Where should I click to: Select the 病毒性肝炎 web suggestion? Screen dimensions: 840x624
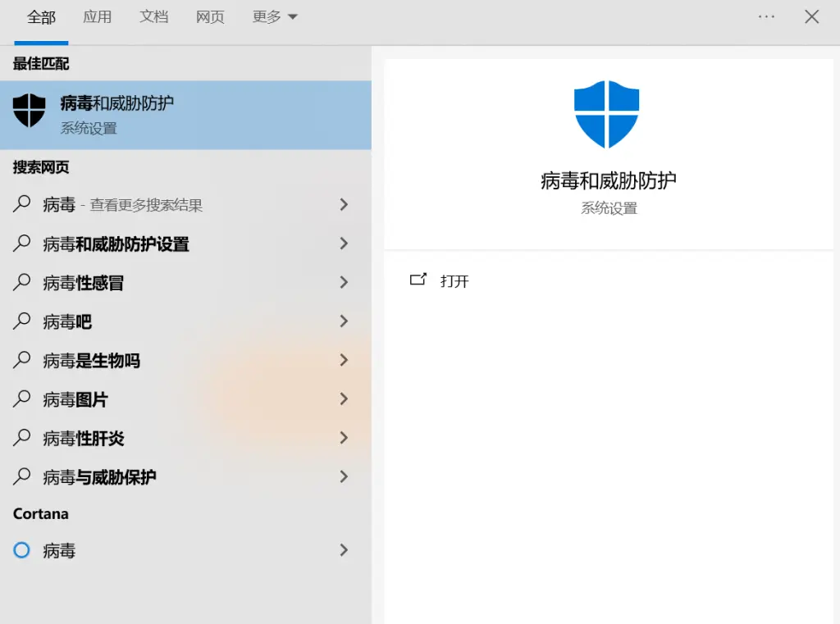(185, 438)
